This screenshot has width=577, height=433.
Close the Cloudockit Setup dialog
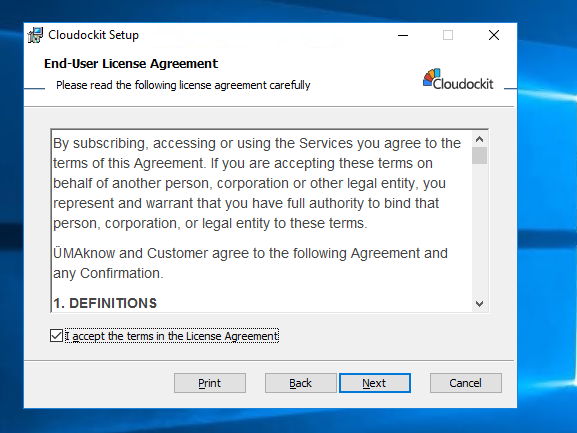(493, 35)
